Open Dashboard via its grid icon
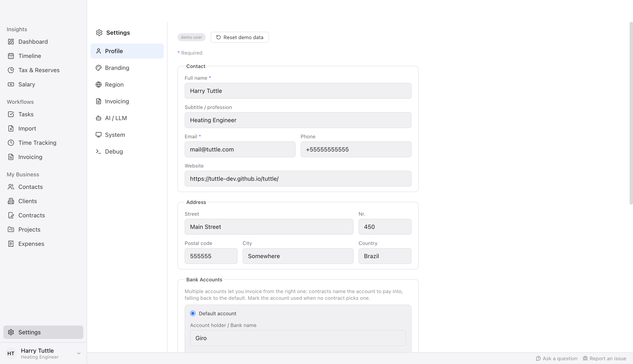The height and width of the screenshot is (364, 633). coord(11,41)
